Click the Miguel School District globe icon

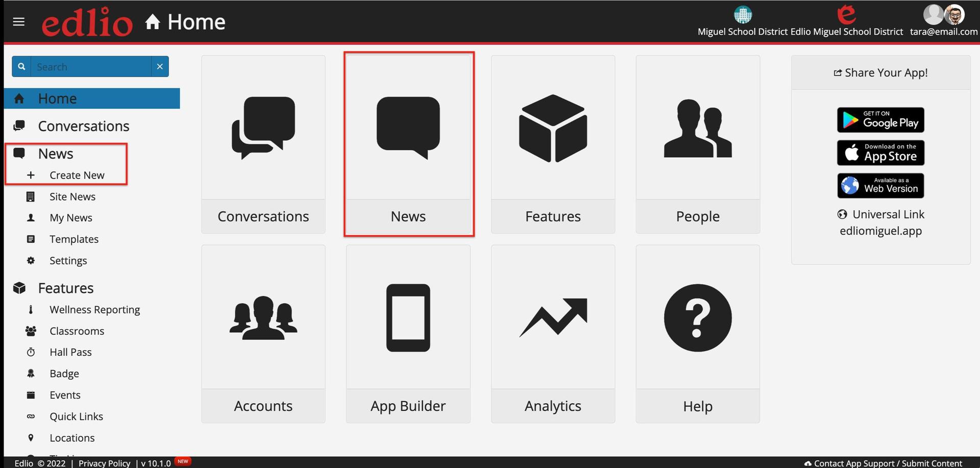(x=743, y=15)
